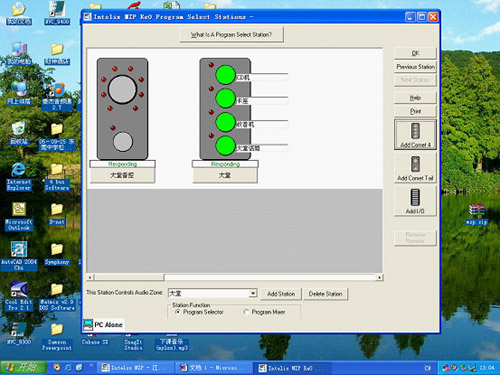Click the Print button
Viewport: 500px width, 375px height.
coord(415,111)
